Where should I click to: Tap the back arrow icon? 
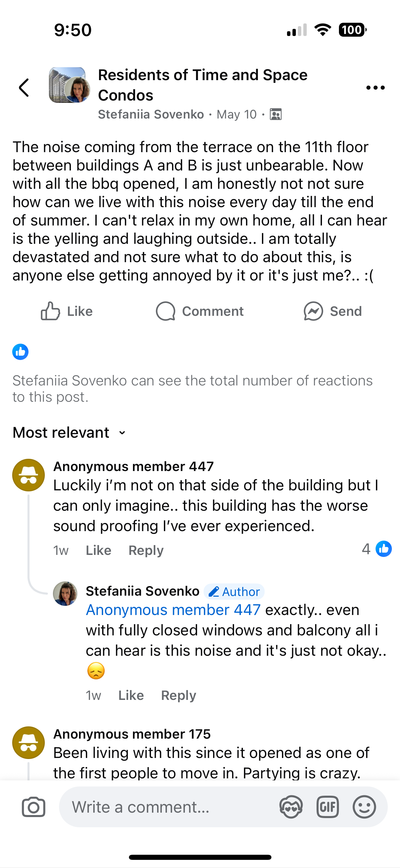24,88
